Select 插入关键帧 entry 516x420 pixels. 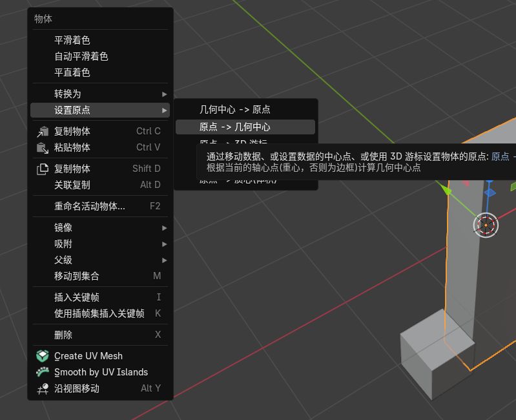[100, 297]
